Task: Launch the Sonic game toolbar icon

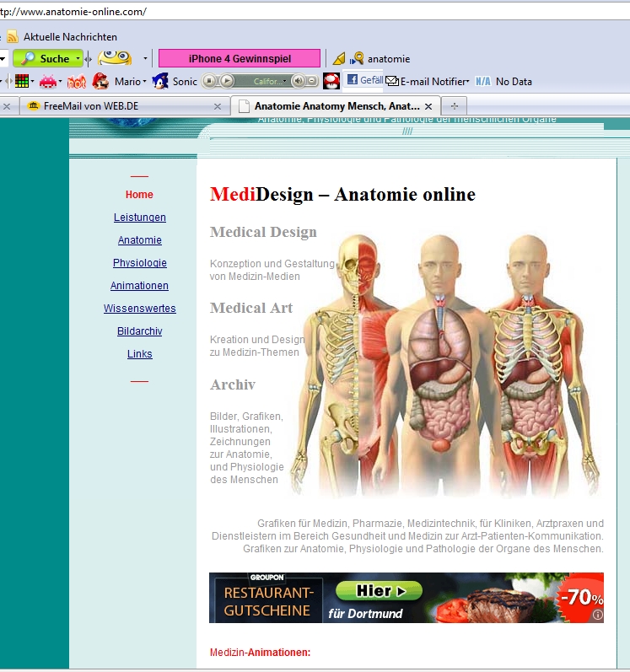Action: click(160, 82)
